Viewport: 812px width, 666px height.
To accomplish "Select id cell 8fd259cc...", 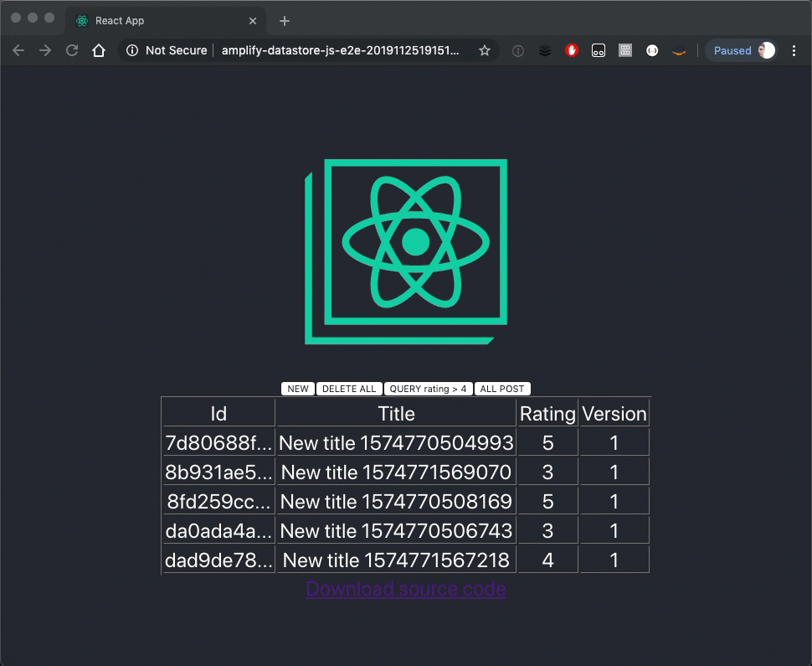I will click(218, 502).
